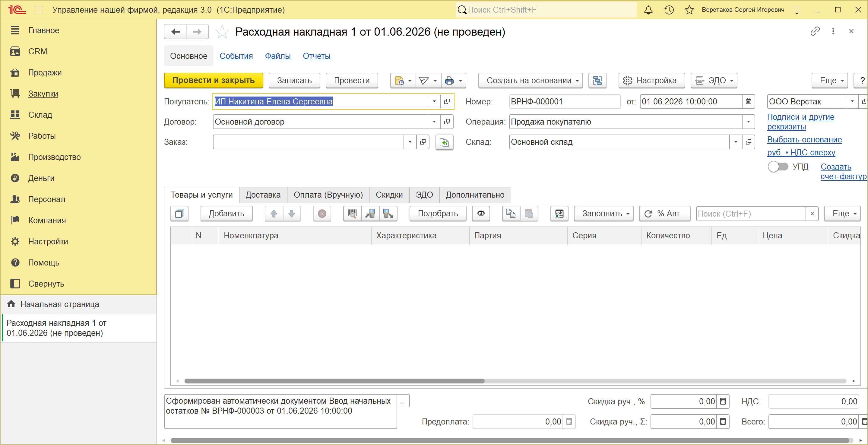Go forward with the right arrow
Image resolution: width=868 pixels, height=445 pixels.
click(x=197, y=32)
